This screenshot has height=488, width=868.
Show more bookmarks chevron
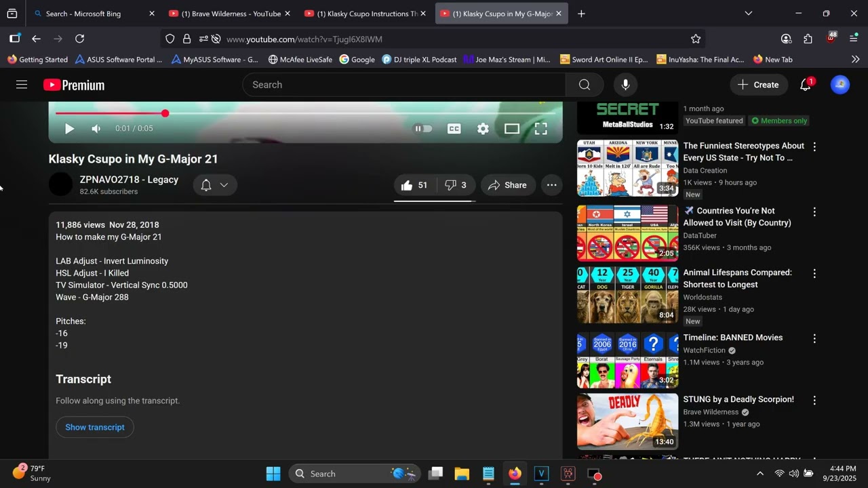point(855,59)
